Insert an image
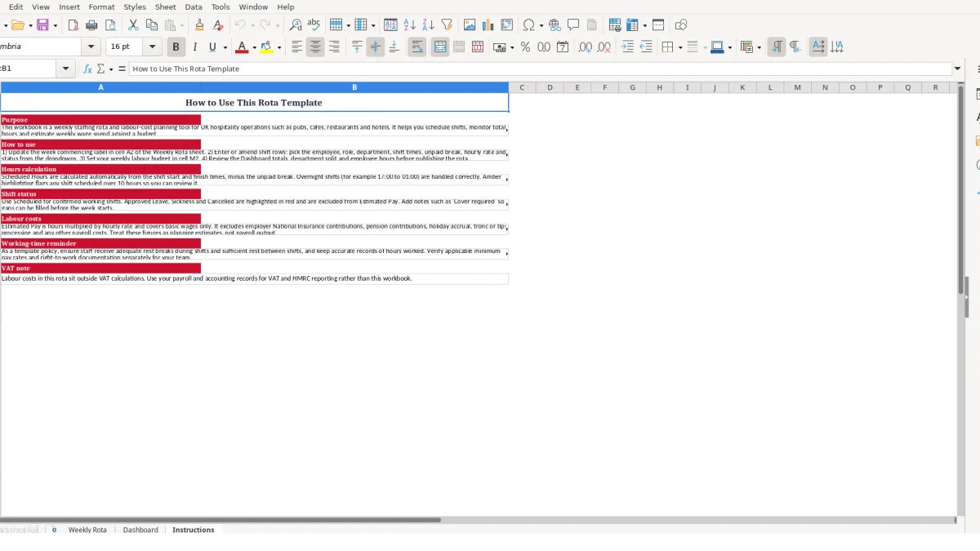This screenshot has height=551, width=980. (470, 25)
